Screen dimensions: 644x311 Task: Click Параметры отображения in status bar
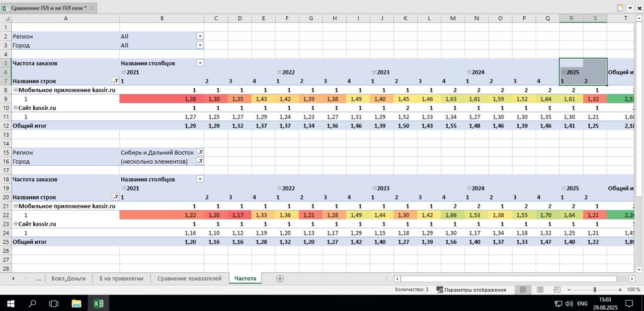471,290
